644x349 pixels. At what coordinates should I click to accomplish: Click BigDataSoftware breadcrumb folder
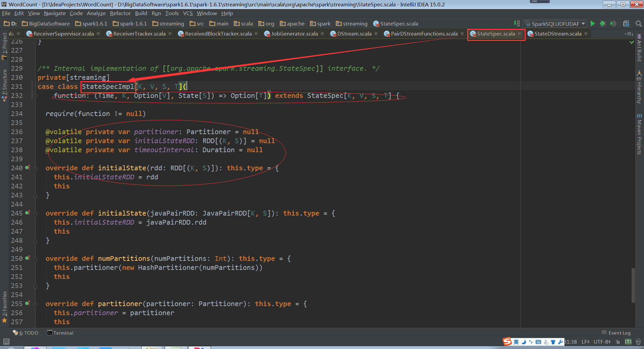46,23
